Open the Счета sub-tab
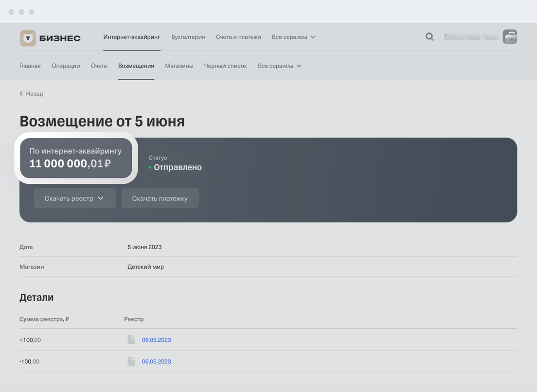The image size is (537, 392). coord(99,66)
